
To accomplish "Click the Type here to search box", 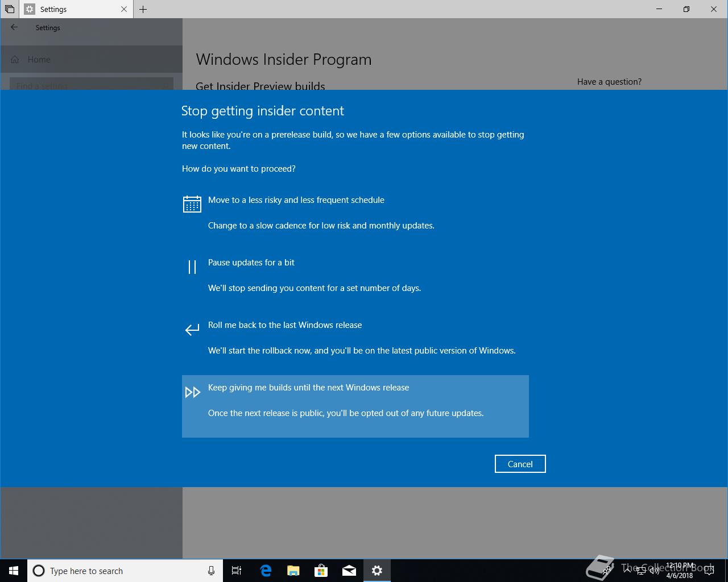I will [125, 571].
